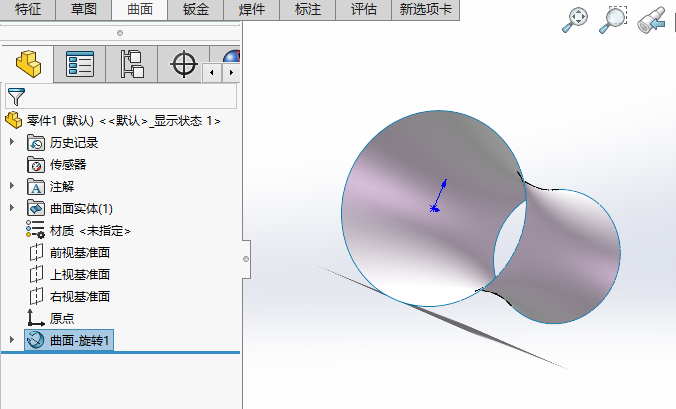The height and width of the screenshot is (409, 676).
Task: Switch to the 新选项卡 ribbon tab
Action: (x=426, y=9)
